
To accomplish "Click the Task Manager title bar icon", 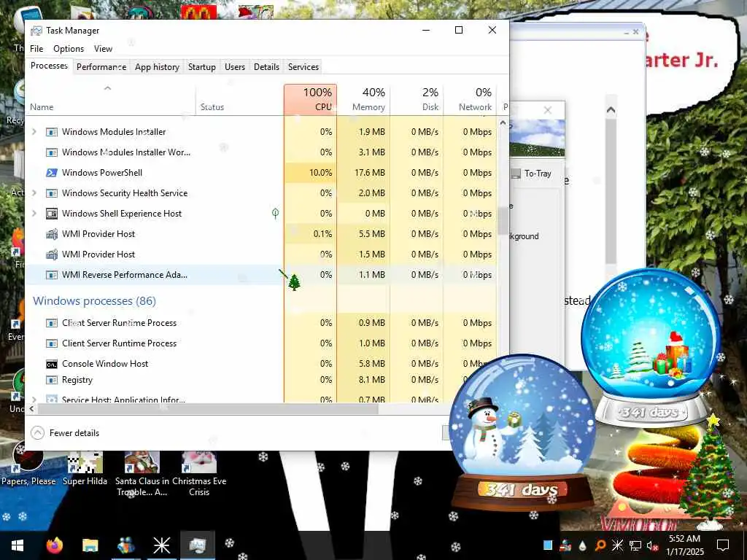I will click(x=36, y=31).
